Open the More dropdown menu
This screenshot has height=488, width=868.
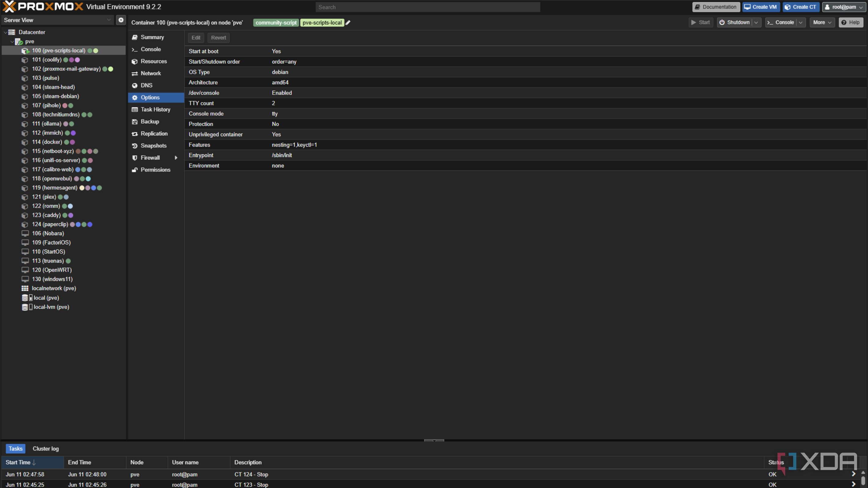(822, 23)
